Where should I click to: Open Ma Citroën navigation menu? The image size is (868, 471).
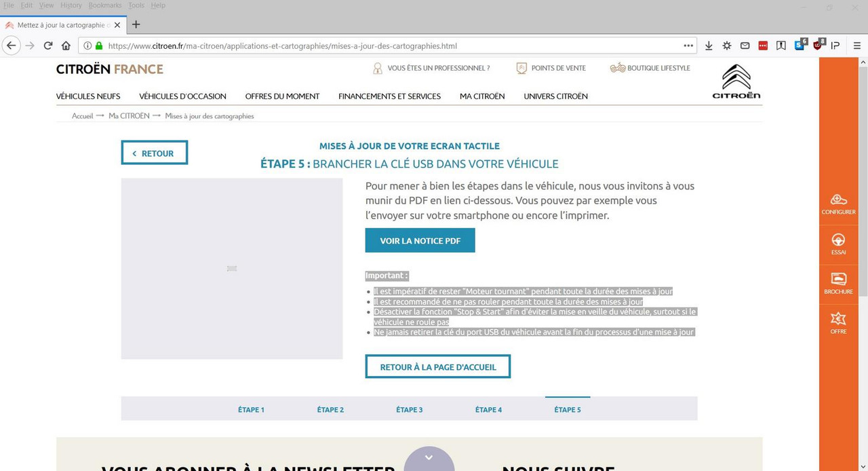click(482, 96)
